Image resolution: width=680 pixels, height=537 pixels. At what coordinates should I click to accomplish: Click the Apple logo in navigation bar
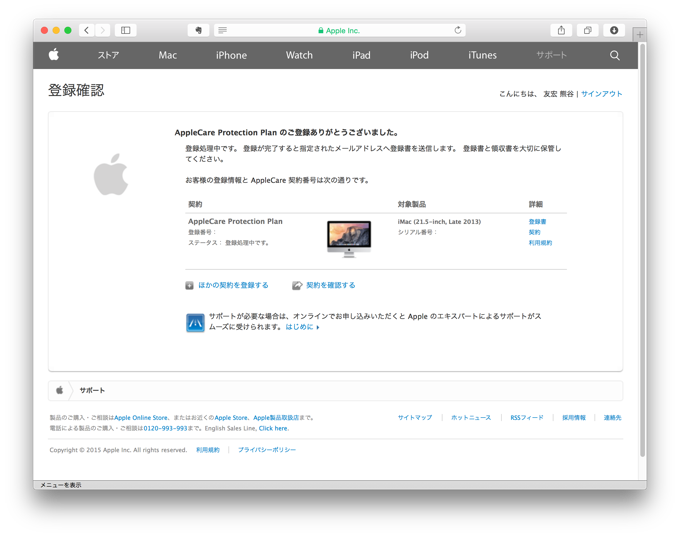pos(54,55)
